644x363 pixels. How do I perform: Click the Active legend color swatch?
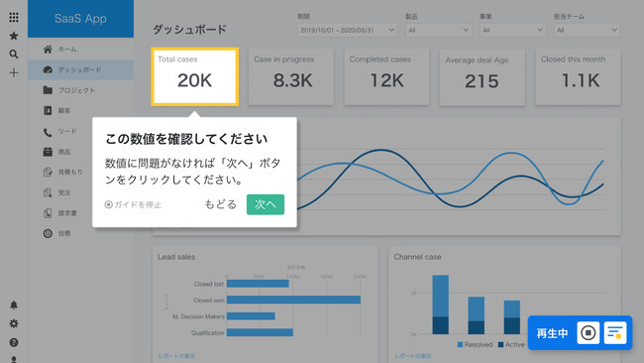tap(500, 344)
